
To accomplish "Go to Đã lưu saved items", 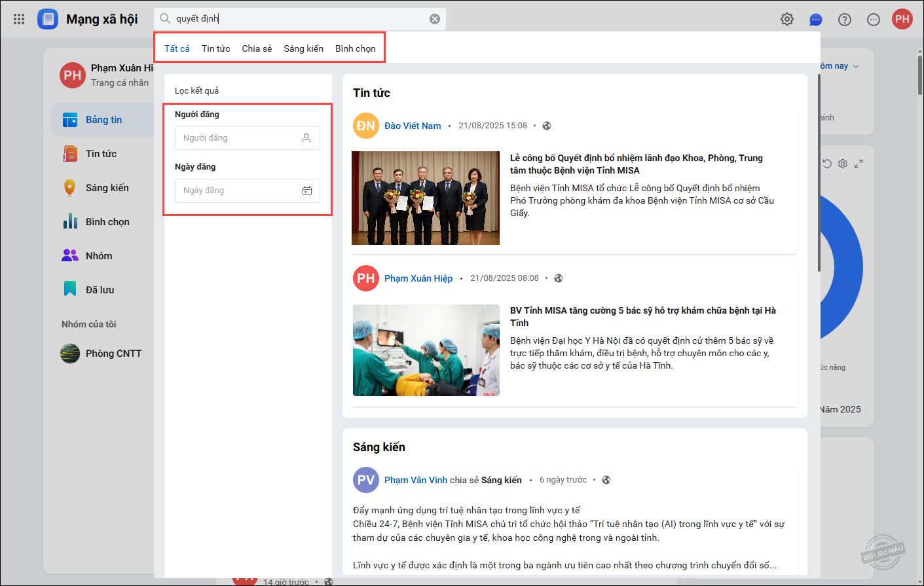I will pos(100,290).
